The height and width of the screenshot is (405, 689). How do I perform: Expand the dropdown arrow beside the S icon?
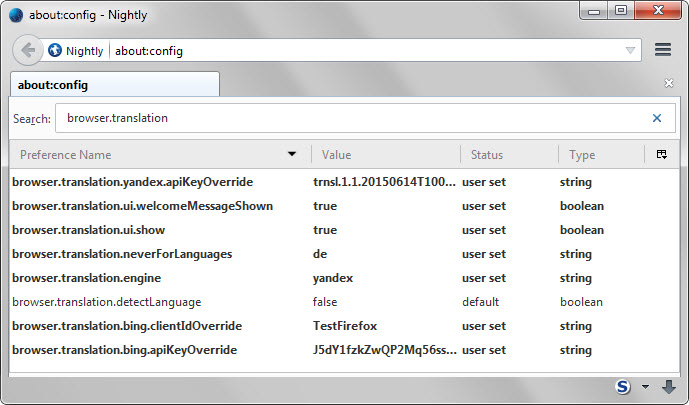pos(645,387)
